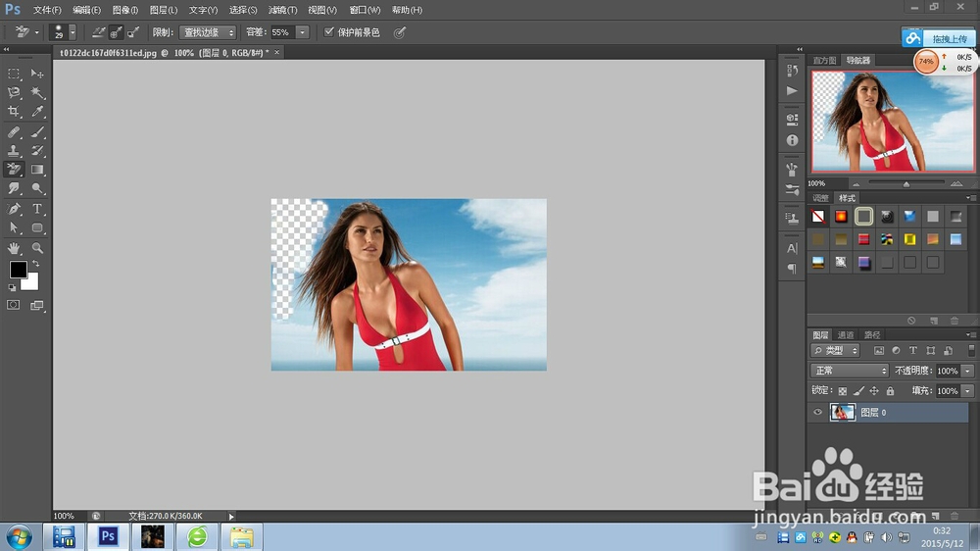Toggle Quick Mask mode

tap(13, 305)
